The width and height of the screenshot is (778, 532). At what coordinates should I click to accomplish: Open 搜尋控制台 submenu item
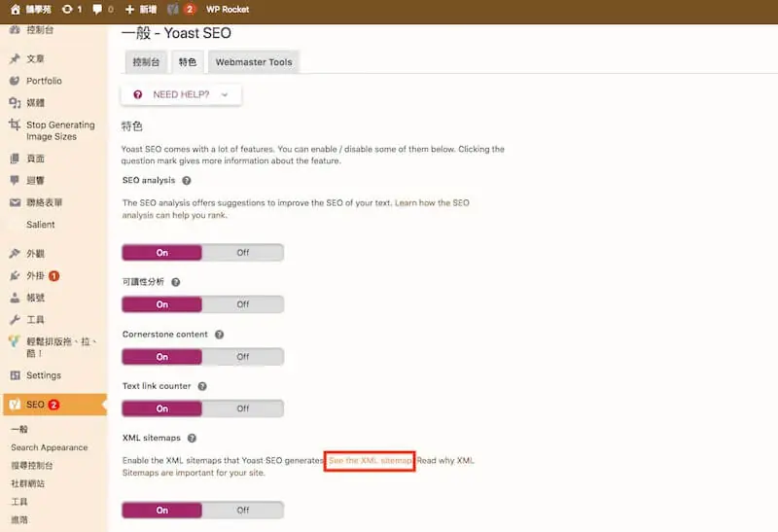coord(32,466)
